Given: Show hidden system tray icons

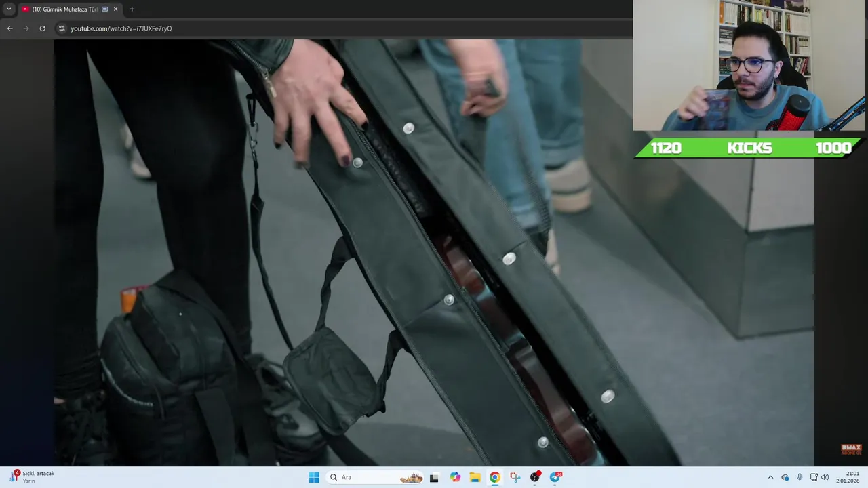Looking at the screenshot, I should pyautogui.click(x=770, y=477).
